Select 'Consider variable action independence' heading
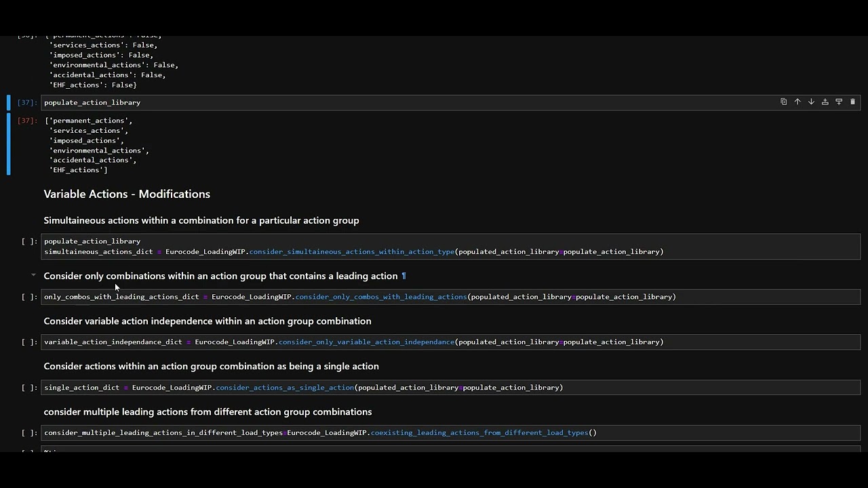868x488 pixels. (x=208, y=321)
